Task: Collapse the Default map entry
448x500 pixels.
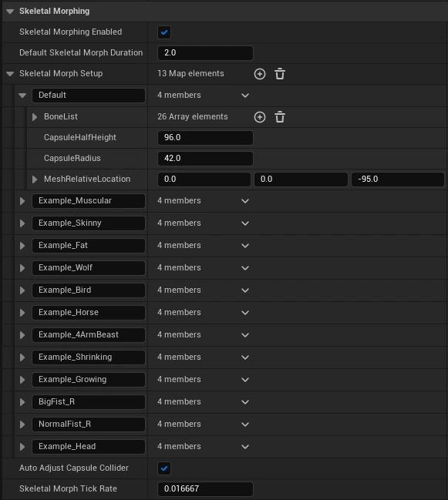Action: click(x=22, y=96)
